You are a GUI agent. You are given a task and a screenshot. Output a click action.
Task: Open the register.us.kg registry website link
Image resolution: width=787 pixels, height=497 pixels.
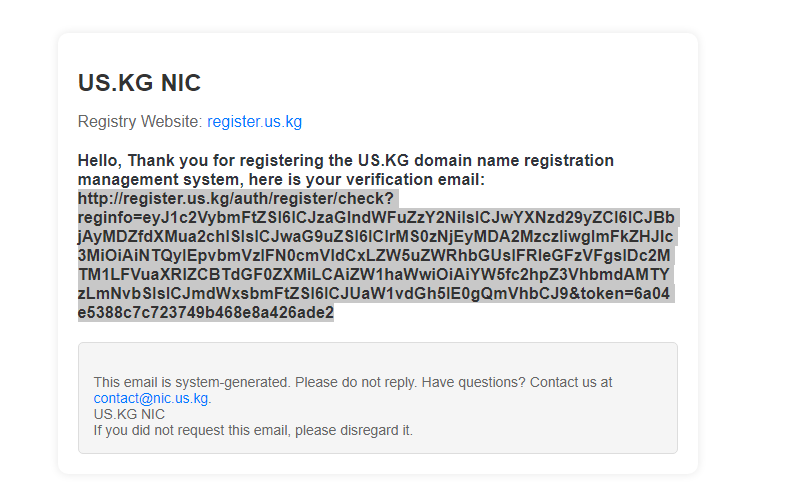tap(254, 121)
